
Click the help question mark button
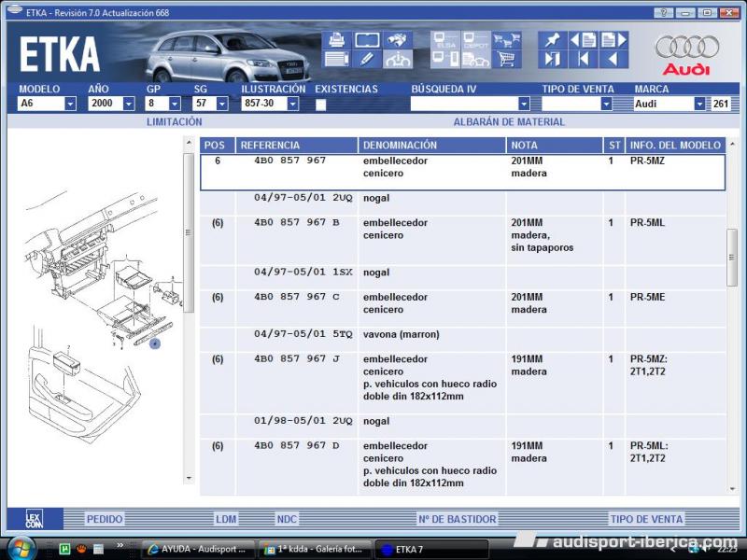point(663,13)
